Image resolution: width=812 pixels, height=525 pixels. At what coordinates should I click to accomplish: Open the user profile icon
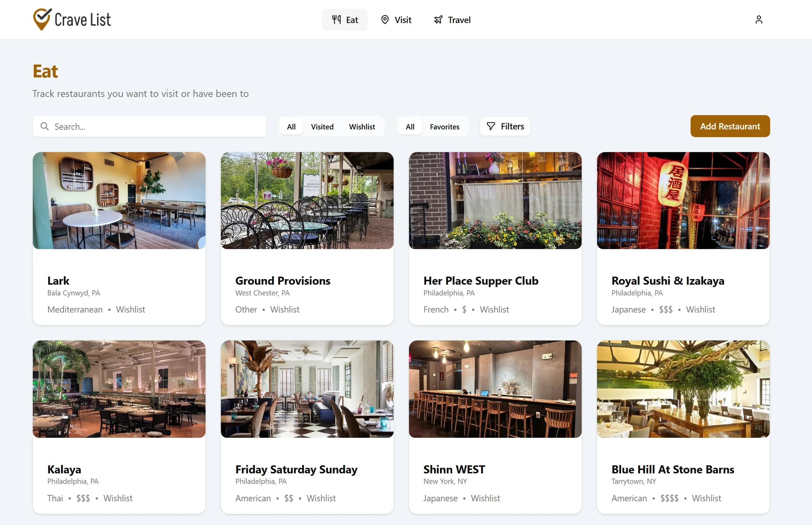point(759,20)
